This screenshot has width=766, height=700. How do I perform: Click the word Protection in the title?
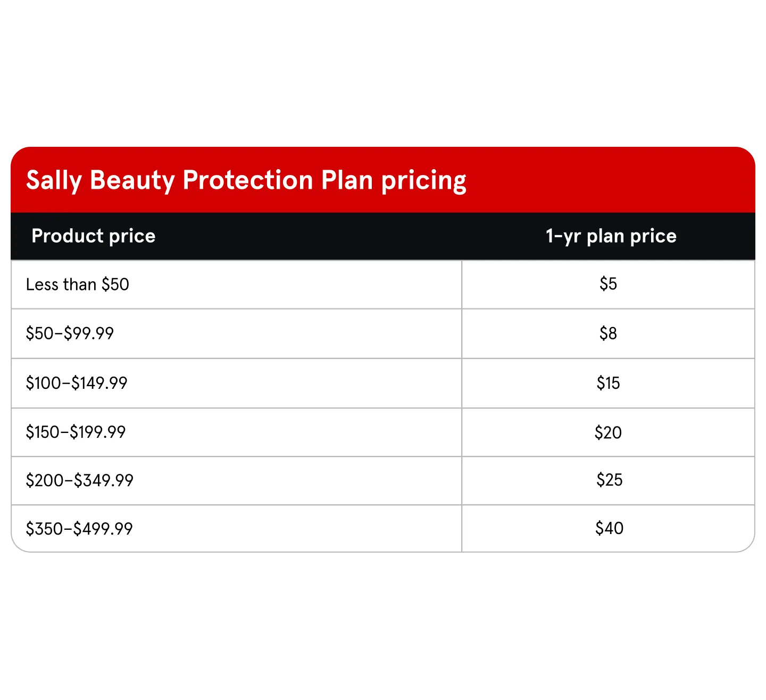(248, 180)
